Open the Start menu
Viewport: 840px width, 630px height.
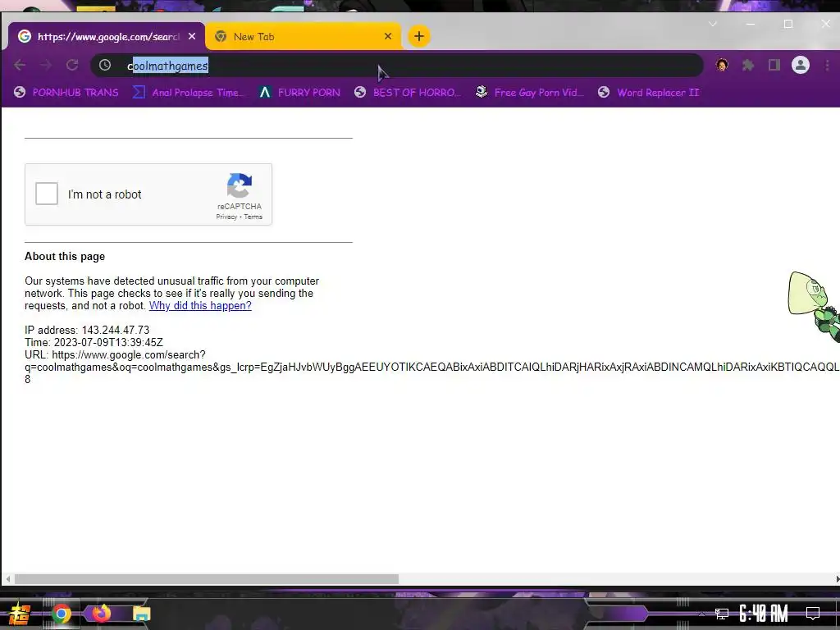20,614
